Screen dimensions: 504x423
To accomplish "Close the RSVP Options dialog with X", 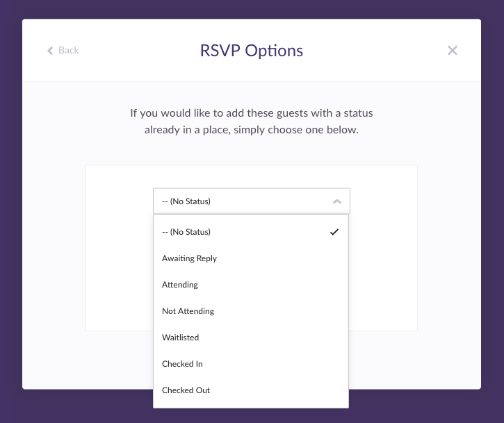I will [x=453, y=50].
